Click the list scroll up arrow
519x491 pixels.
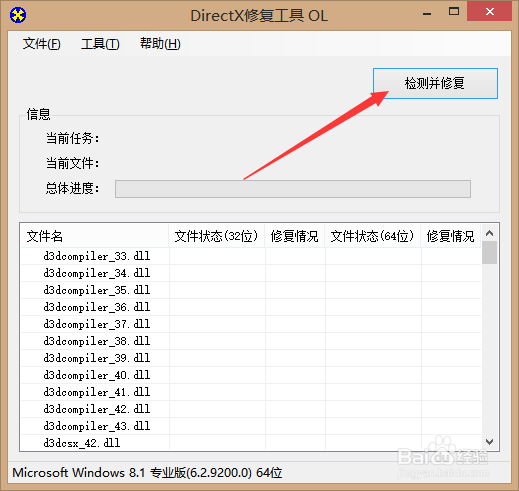(489, 233)
